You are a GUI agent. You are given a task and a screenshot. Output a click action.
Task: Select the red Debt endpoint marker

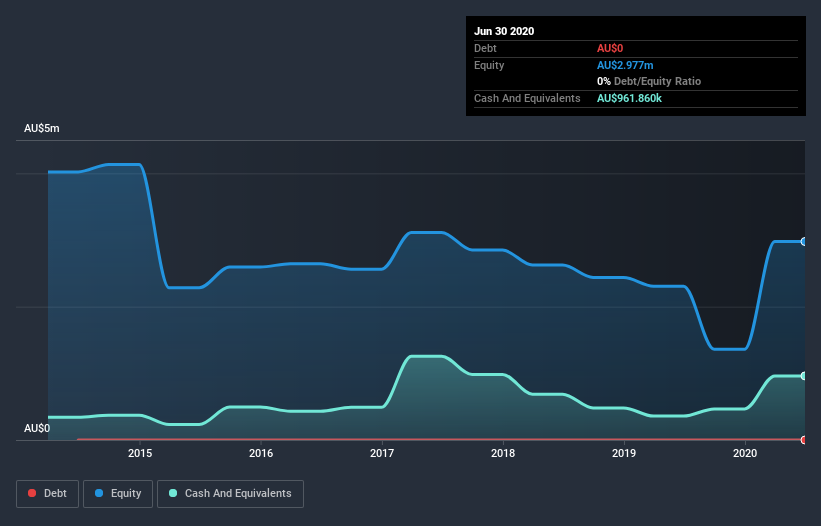804,440
